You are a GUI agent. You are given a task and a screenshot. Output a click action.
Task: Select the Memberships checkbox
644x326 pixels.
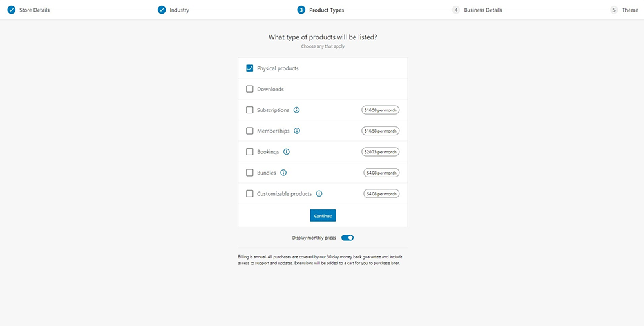click(x=250, y=131)
